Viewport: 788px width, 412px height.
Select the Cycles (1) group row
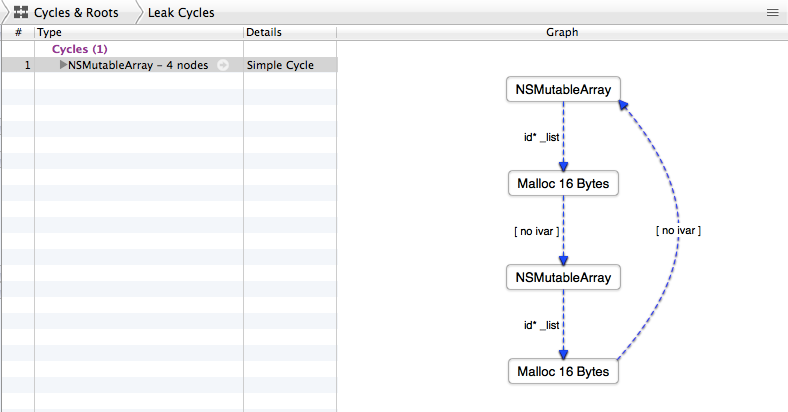coord(79,49)
